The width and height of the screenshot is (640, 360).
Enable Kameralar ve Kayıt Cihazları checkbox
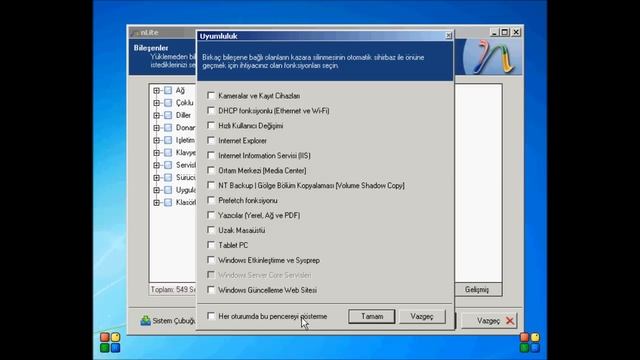[211, 96]
